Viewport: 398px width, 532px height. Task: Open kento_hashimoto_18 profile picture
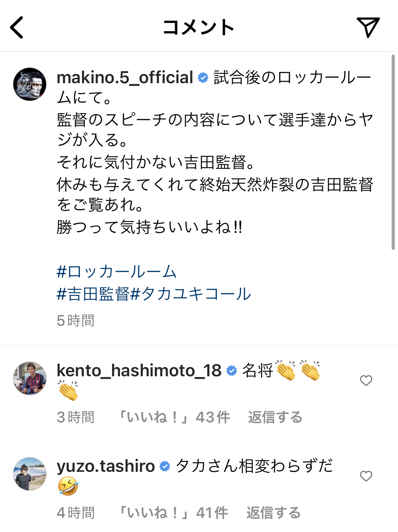30,378
